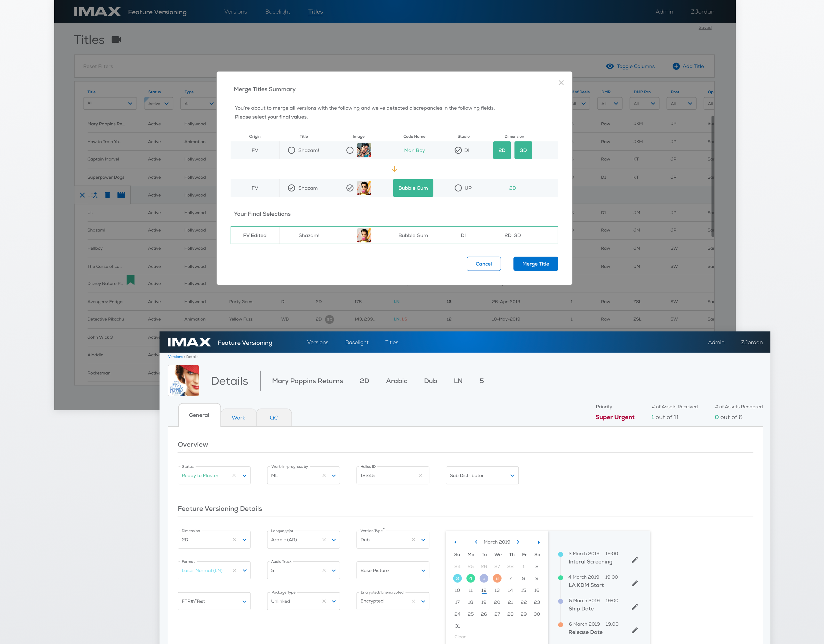Clear the Status field value
Image resolution: width=824 pixels, height=644 pixels.
coord(234,475)
